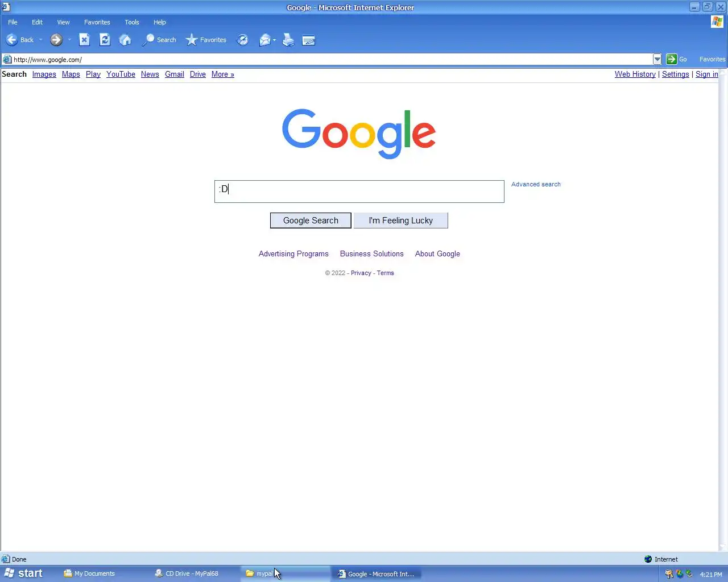Open the Back button history dropdown arrow
The width and height of the screenshot is (728, 582).
(40, 40)
